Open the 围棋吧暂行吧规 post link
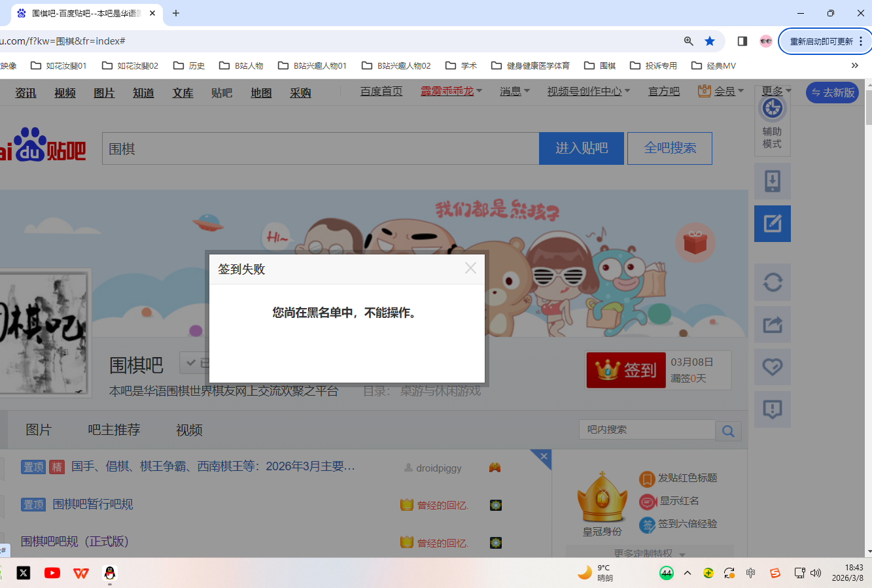872x588 pixels. (93, 504)
